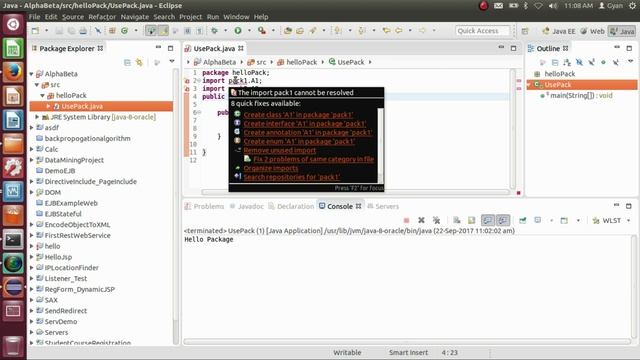640x360 pixels.
Task: Toggle Show Console on Standard Out change
Action: 487,220
